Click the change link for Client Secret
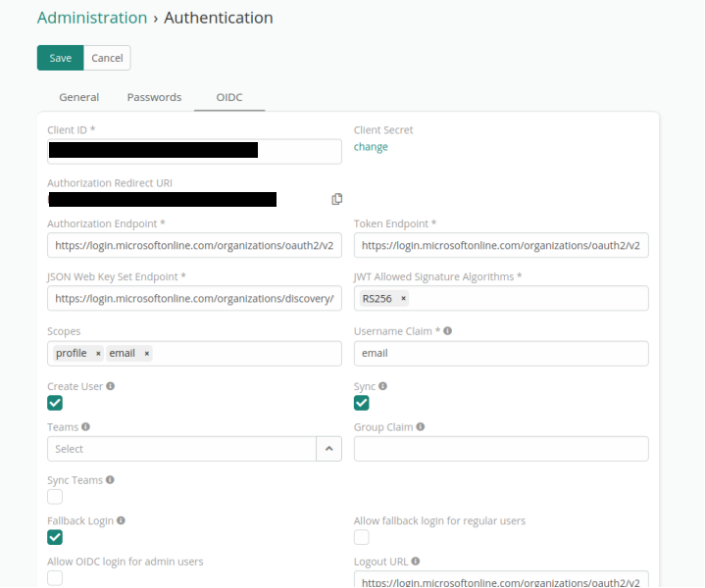Image resolution: width=705 pixels, height=588 pixels. coord(371,147)
